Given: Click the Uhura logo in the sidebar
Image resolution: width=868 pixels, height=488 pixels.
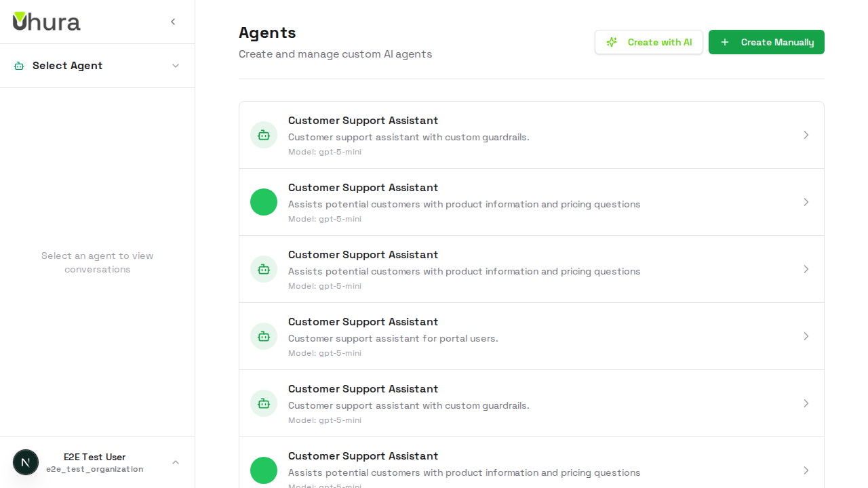Looking at the screenshot, I should [x=45, y=22].
